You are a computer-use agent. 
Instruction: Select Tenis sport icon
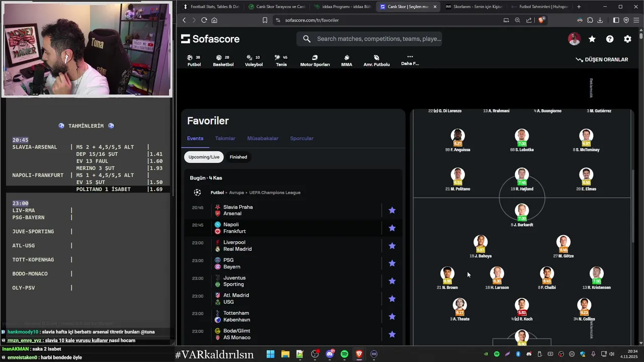(281, 60)
